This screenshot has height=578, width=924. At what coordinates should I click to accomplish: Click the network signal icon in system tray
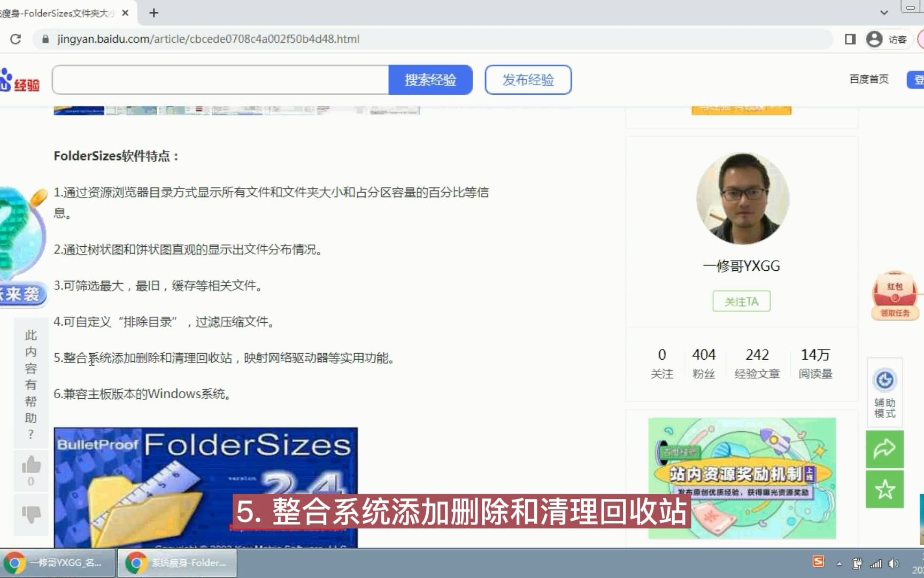877,564
